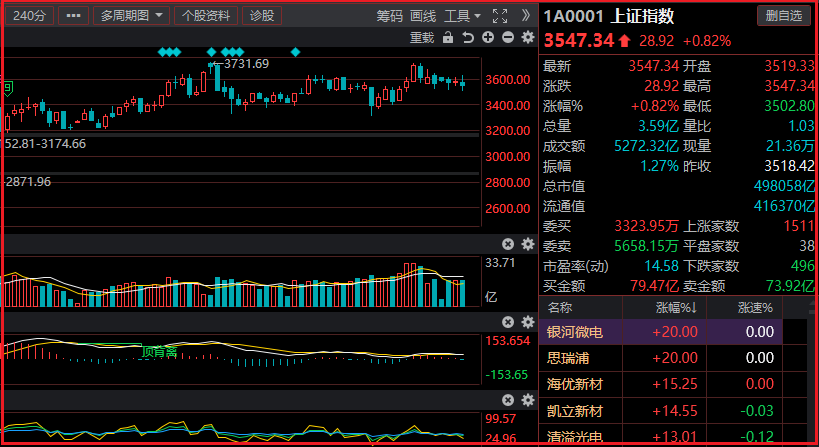Click 删自选 to remove from watchlist
This screenshot has height=447, width=819.
(x=783, y=15)
